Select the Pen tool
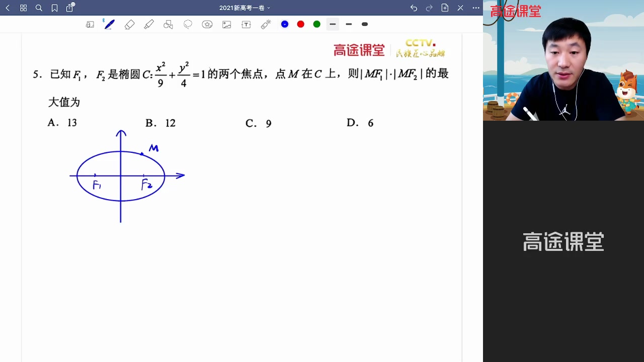Viewport: 644px width, 362px height. pos(109,24)
